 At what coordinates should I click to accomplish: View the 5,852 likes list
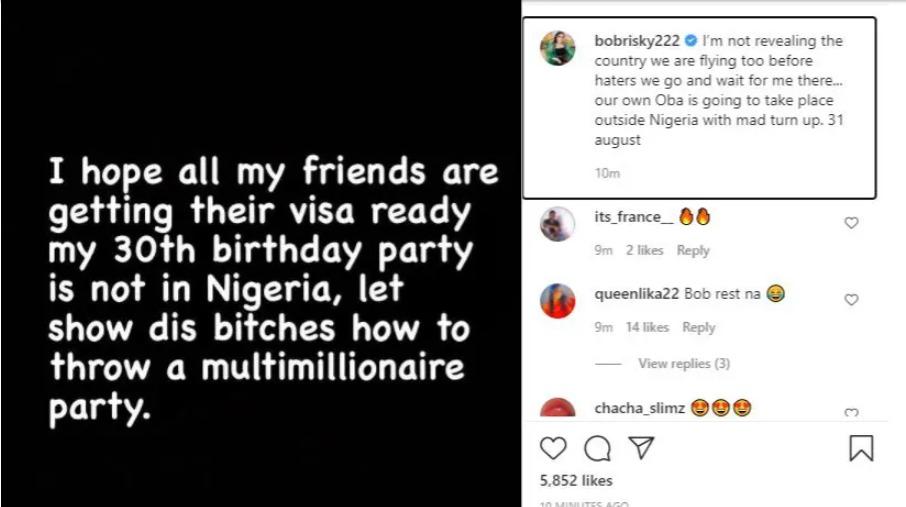tap(575, 481)
